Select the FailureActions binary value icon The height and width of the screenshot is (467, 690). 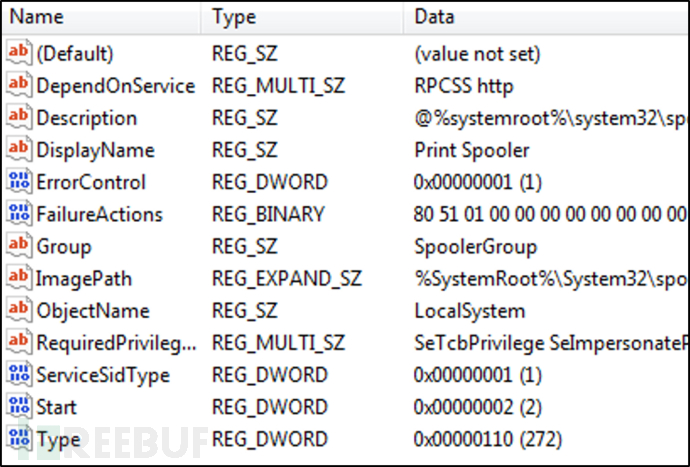point(19,214)
